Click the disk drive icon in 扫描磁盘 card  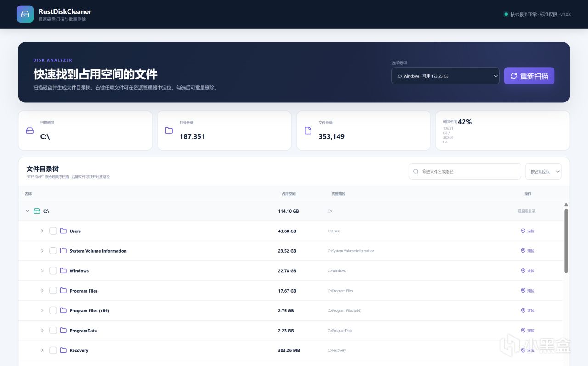point(30,130)
